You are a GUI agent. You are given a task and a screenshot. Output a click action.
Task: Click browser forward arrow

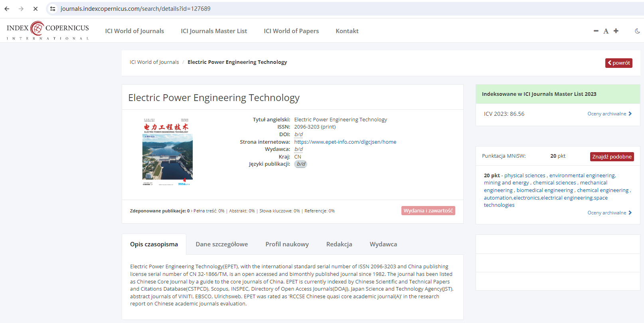pyautogui.click(x=21, y=9)
